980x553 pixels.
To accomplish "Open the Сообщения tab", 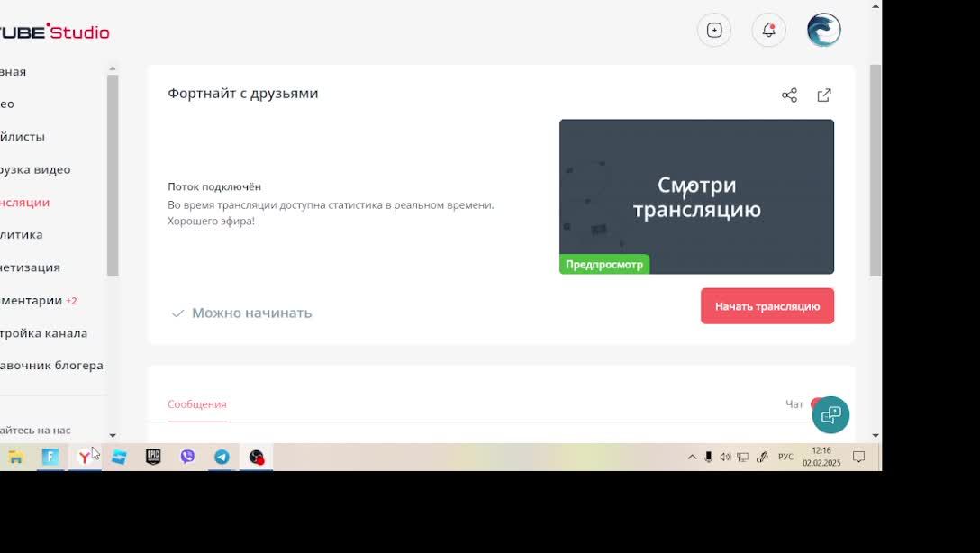I will pos(197,404).
